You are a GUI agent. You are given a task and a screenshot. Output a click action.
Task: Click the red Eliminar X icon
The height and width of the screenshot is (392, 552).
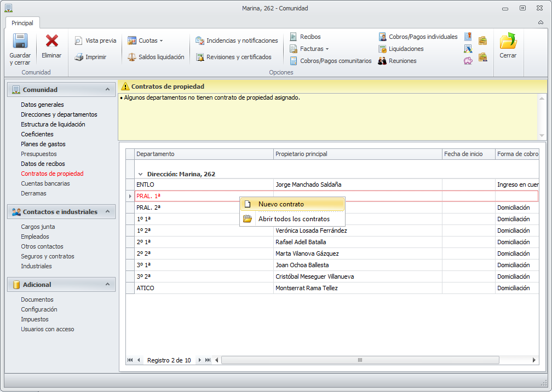[x=52, y=42]
